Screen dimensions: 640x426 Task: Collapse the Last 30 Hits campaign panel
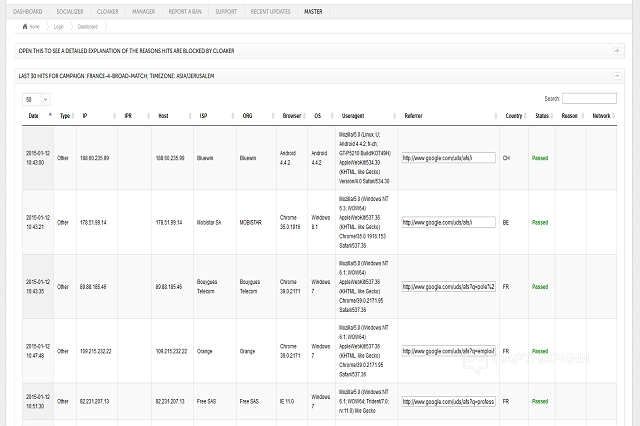[617, 75]
